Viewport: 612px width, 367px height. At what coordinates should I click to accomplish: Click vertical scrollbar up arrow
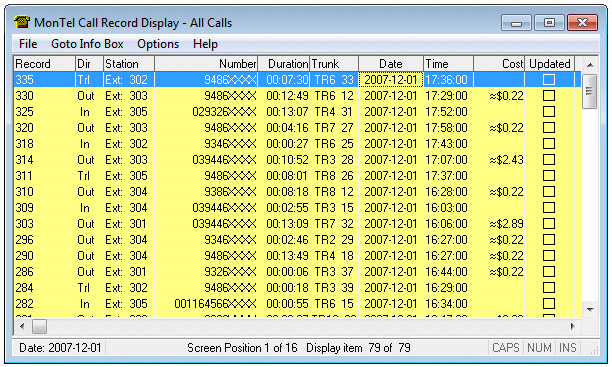(590, 65)
